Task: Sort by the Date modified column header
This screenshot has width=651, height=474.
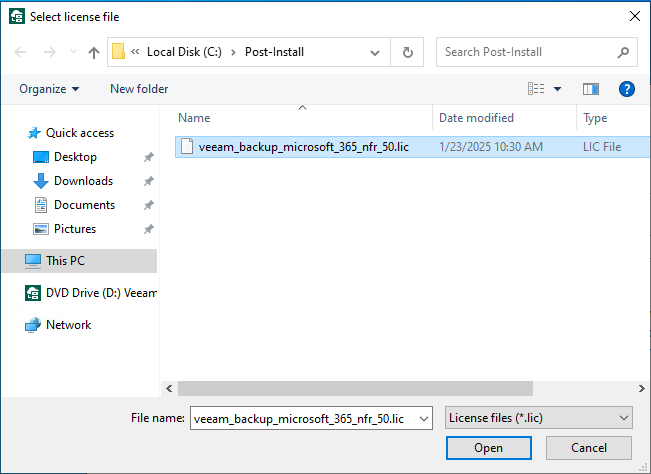Action: pos(476,118)
